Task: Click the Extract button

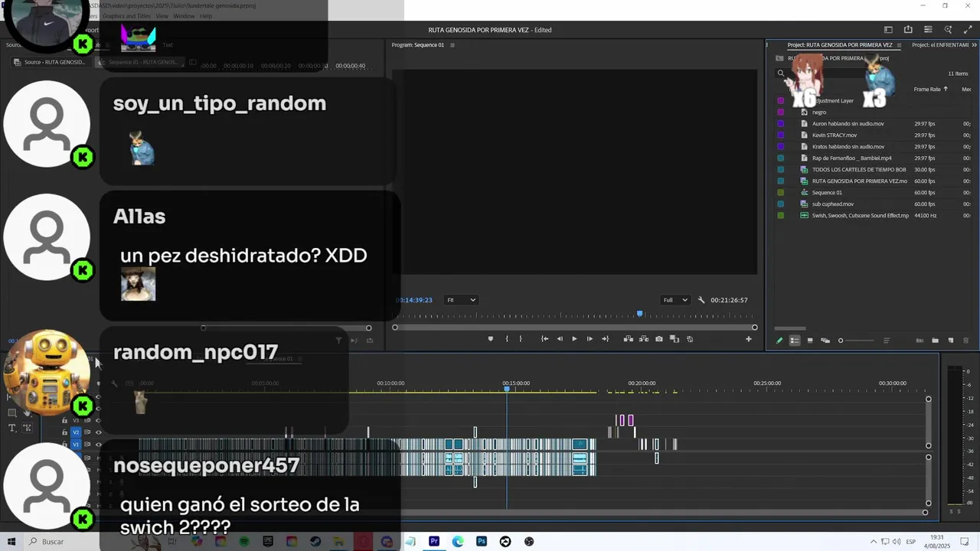Action: [644, 339]
